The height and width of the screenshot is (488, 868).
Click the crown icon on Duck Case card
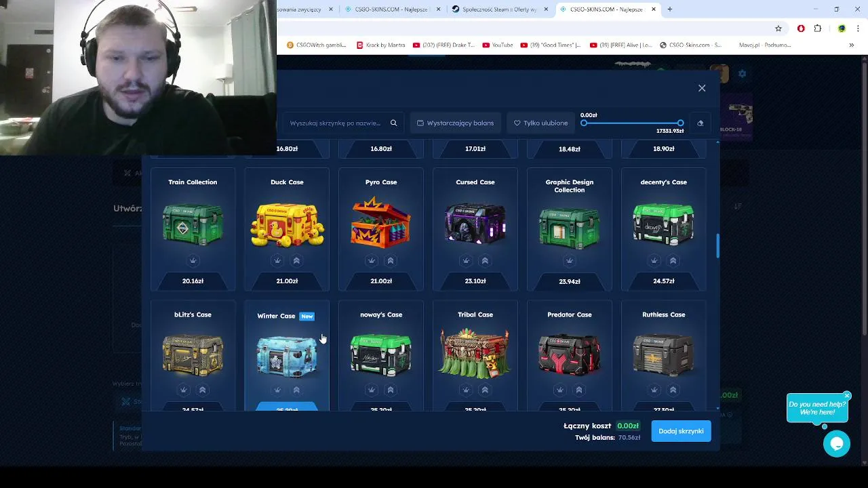pyautogui.click(x=277, y=260)
